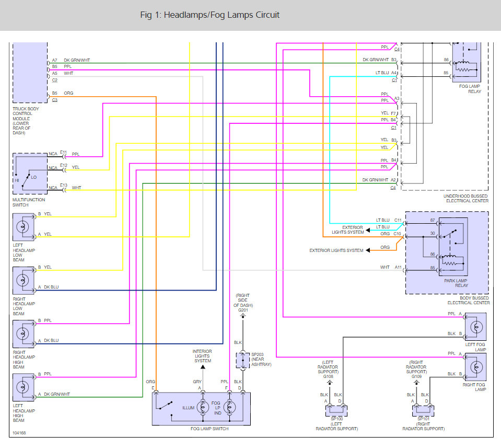501x448 pixels.
Task: Click the 'GRY' wire label above switch
Action: (197, 382)
